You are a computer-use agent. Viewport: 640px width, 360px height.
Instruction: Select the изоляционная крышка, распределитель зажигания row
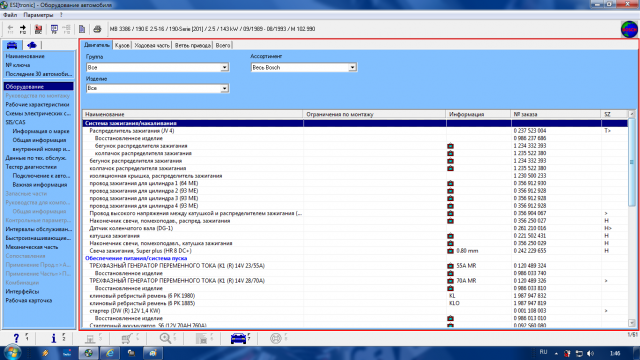click(355, 176)
